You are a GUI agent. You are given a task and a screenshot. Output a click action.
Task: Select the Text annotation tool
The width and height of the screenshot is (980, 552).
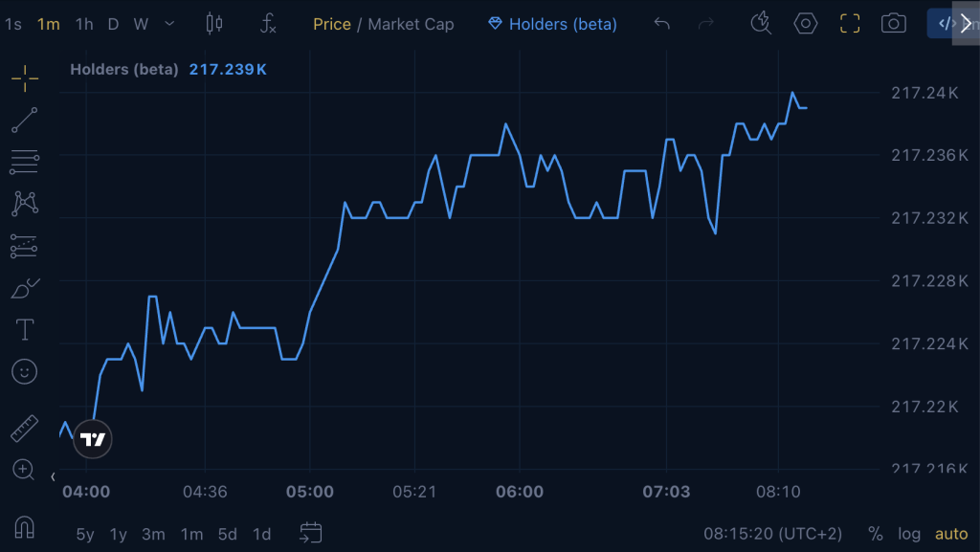pos(25,329)
